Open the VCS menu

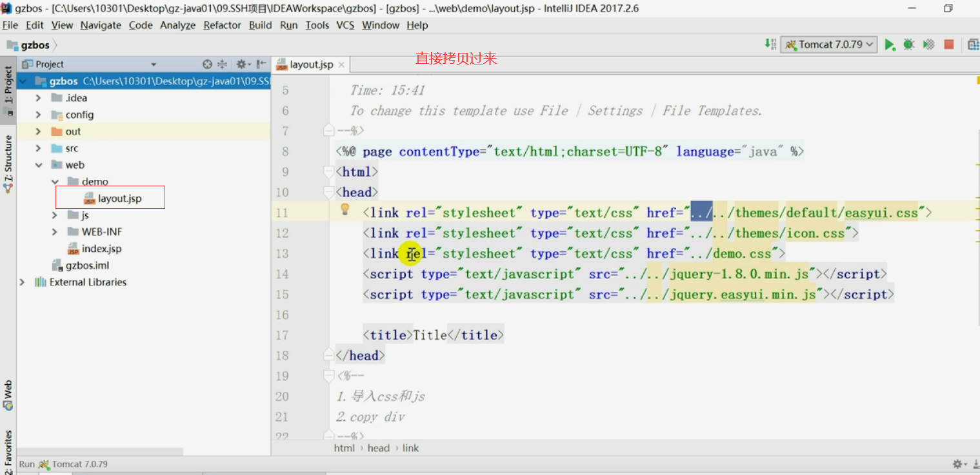[345, 25]
